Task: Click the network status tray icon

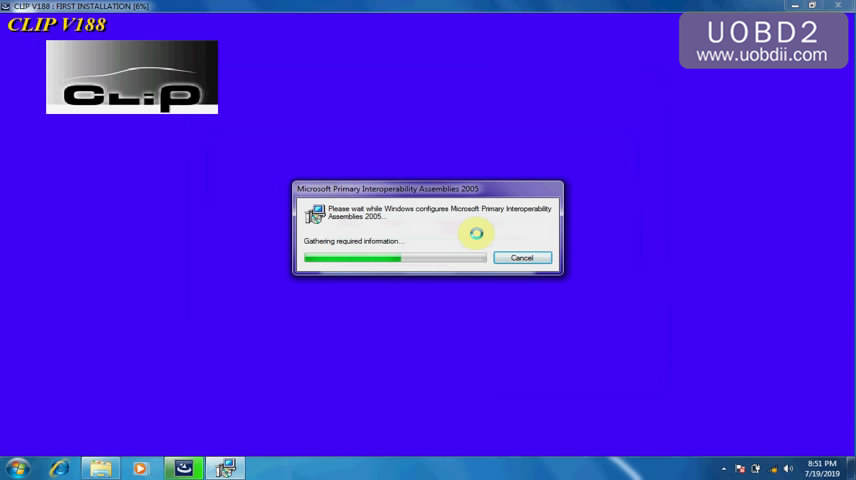Action: (772, 468)
